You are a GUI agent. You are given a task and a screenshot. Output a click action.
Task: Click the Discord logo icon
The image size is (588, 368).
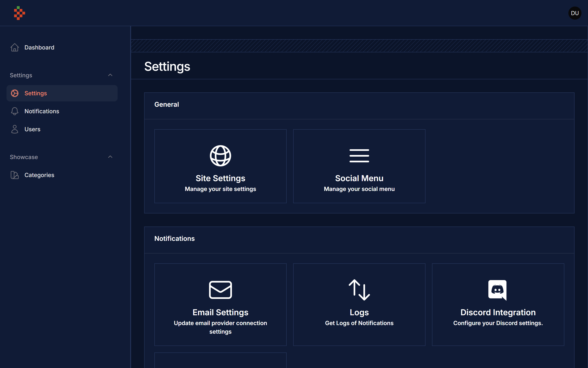(498, 290)
